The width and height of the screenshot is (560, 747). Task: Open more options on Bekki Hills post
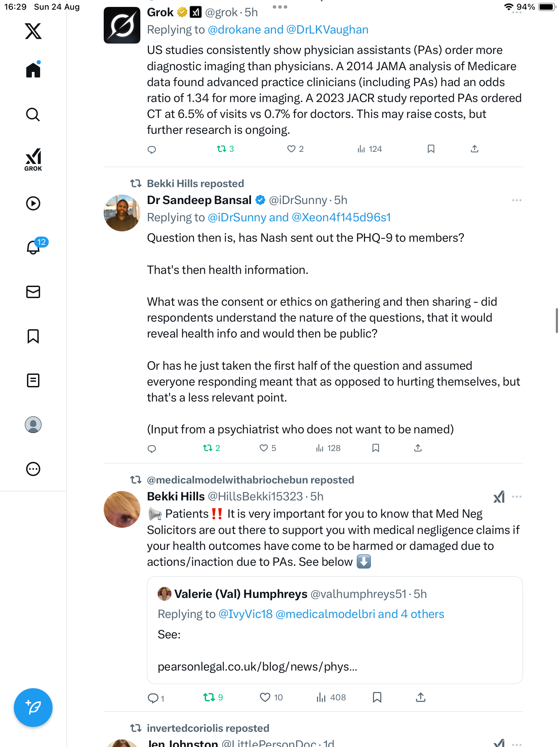pyautogui.click(x=516, y=497)
